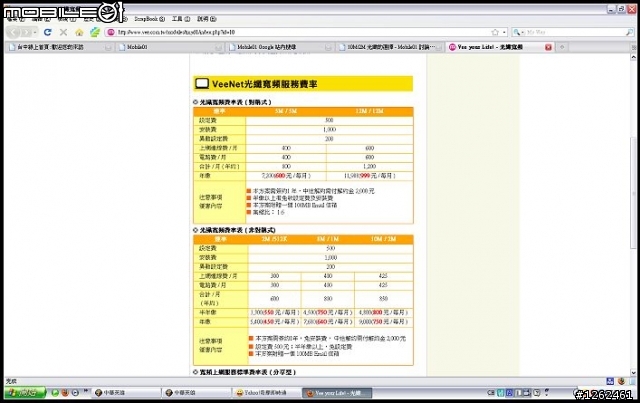The image size is (640, 403).
Task: Bookmark this page with the star icon
Action: [x=495, y=32]
